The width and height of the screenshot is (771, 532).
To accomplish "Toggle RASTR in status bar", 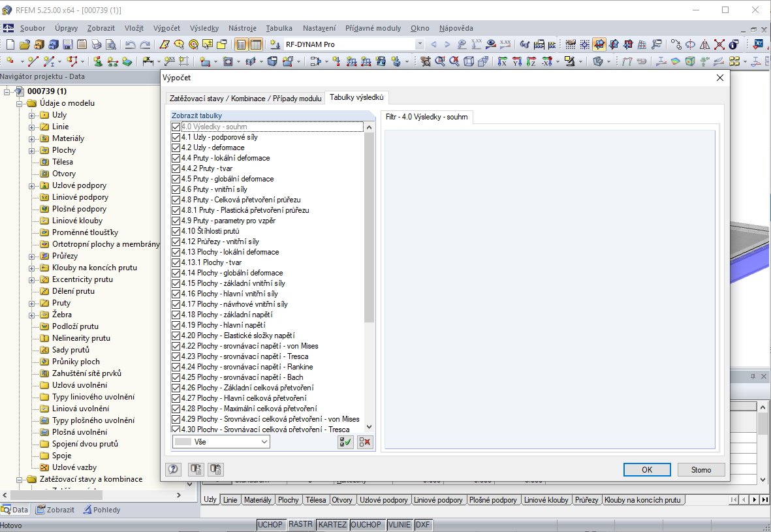I will coord(300,525).
